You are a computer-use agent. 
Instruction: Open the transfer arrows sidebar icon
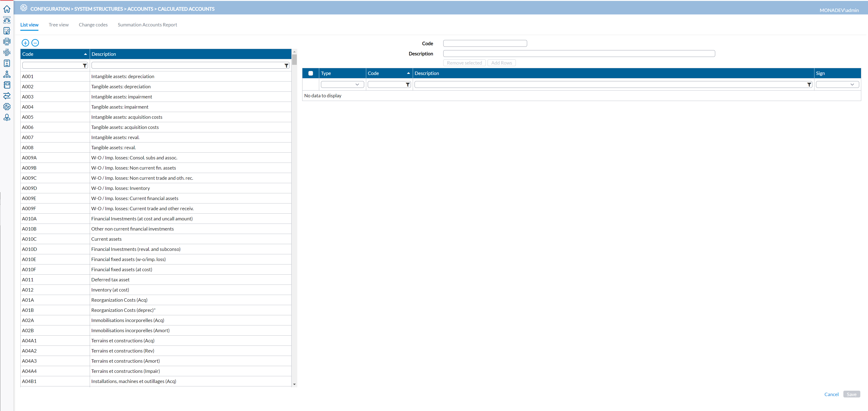7,96
